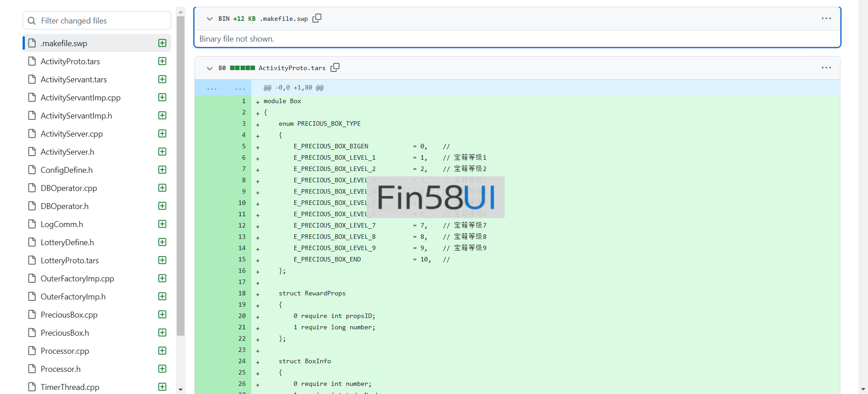868x394 pixels.
Task: Select TimerThread.cpp in the file list
Action: point(70,387)
